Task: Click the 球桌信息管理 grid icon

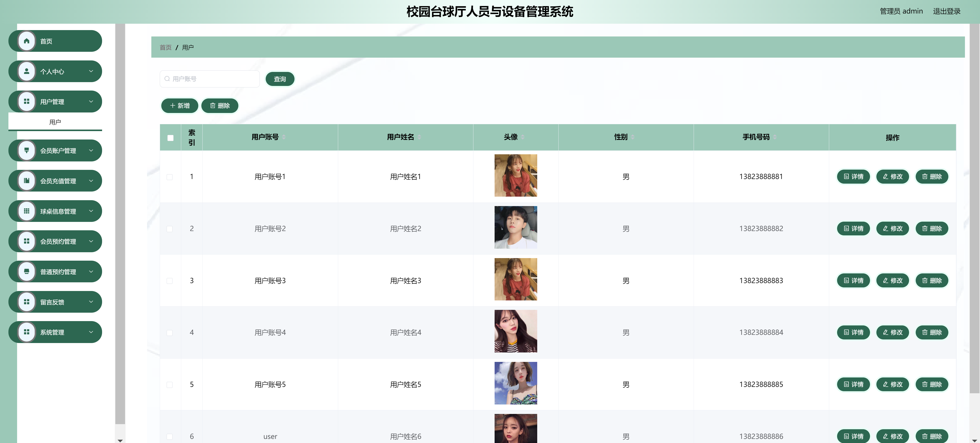Action: tap(27, 211)
